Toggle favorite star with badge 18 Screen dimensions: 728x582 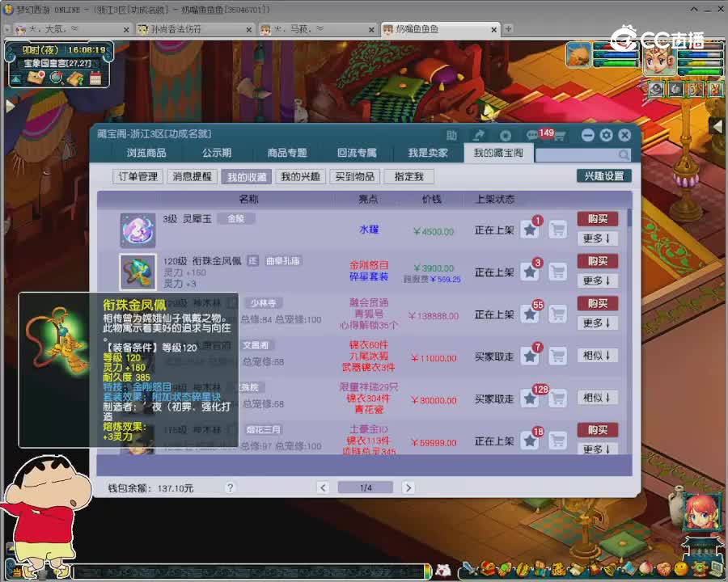[530, 441]
